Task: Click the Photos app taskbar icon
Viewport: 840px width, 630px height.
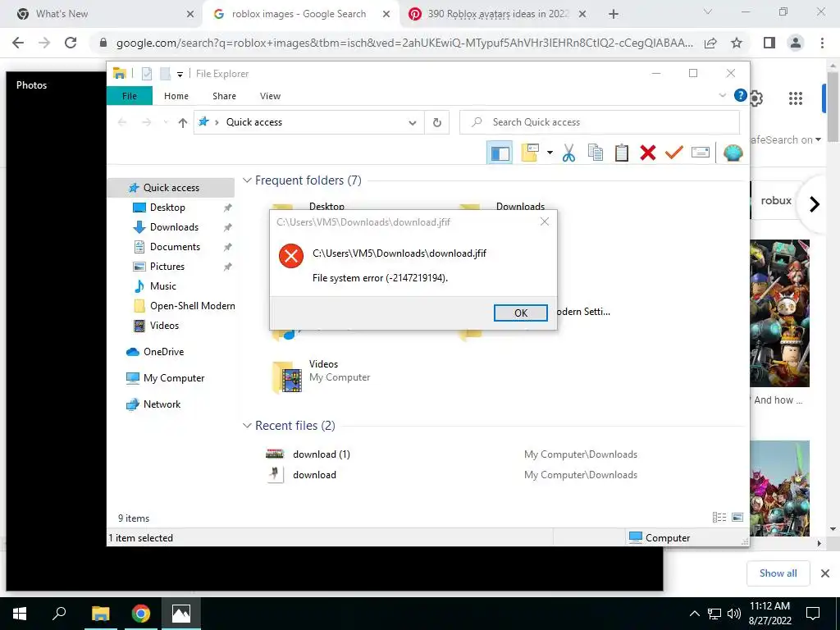Action: 181,614
